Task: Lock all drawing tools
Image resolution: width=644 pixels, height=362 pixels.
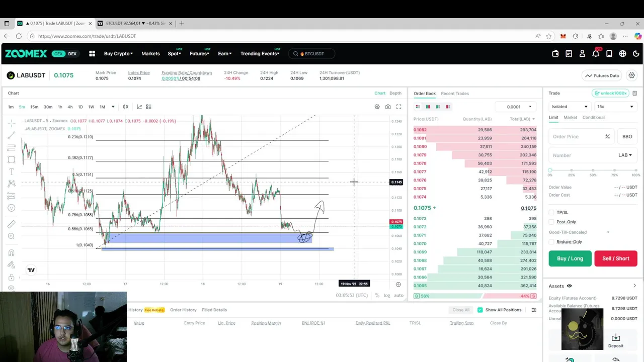Action: coord(12,277)
